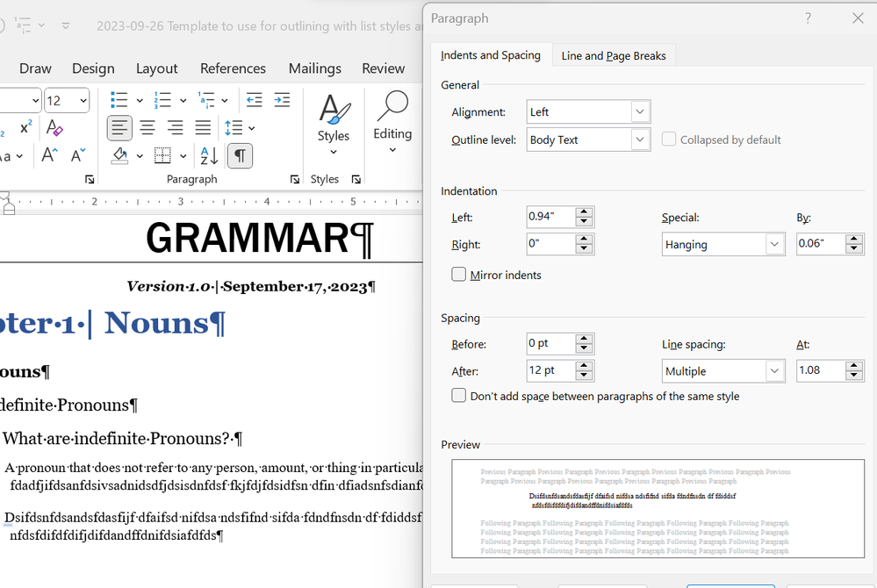Click Spacing After field showing 12 pt

click(x=551, y=370)
